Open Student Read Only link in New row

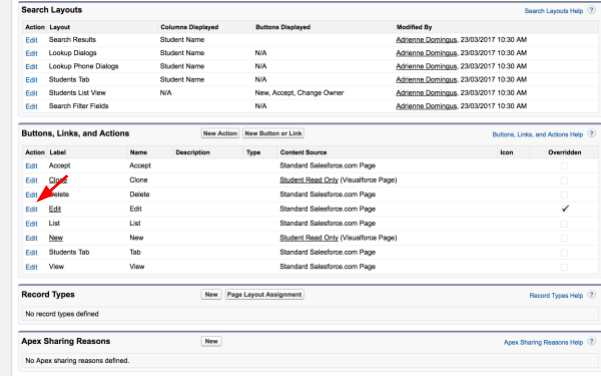pos(309,238)
